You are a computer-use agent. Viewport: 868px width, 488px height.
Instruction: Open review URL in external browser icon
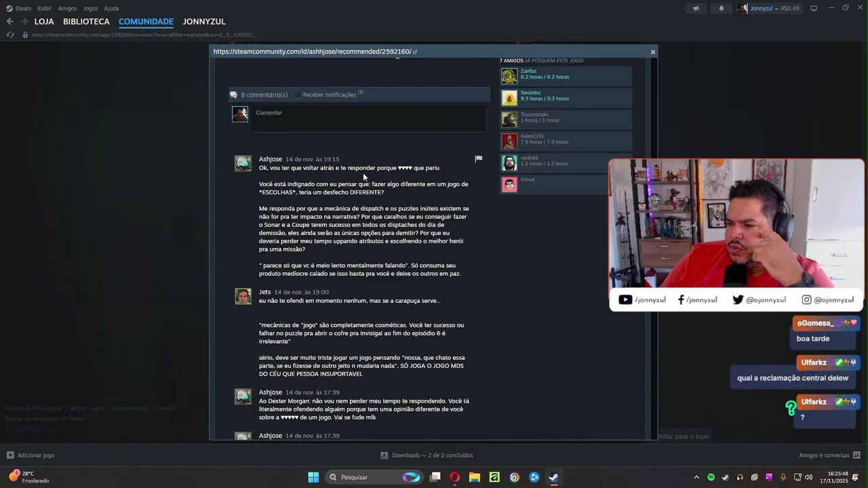click(x=415, y=52)
